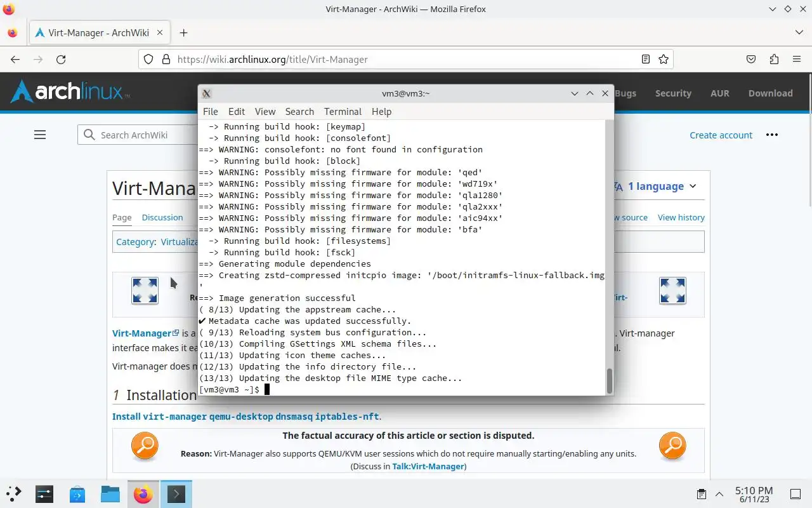Click Create account link
Screen dimensions: 812x508
(721, 135)
